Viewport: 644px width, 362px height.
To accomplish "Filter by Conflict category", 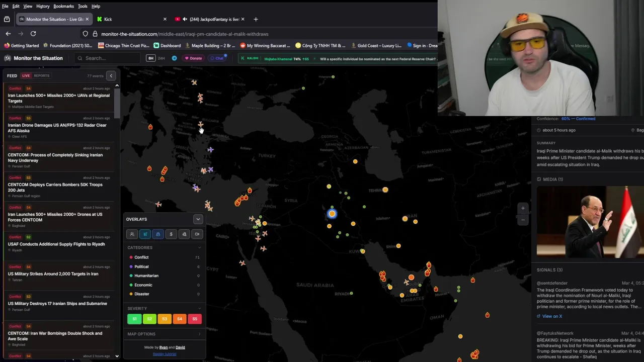I will click(164, 257).
